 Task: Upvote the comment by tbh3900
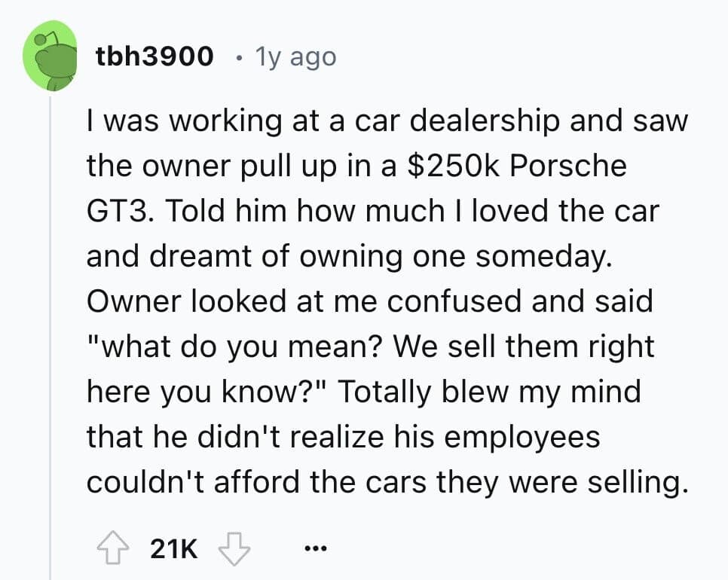click(113, 548)
